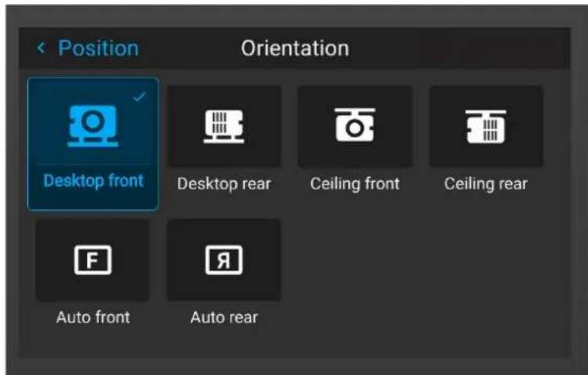Select the dark Desktop rear tile background

[224, 126]
